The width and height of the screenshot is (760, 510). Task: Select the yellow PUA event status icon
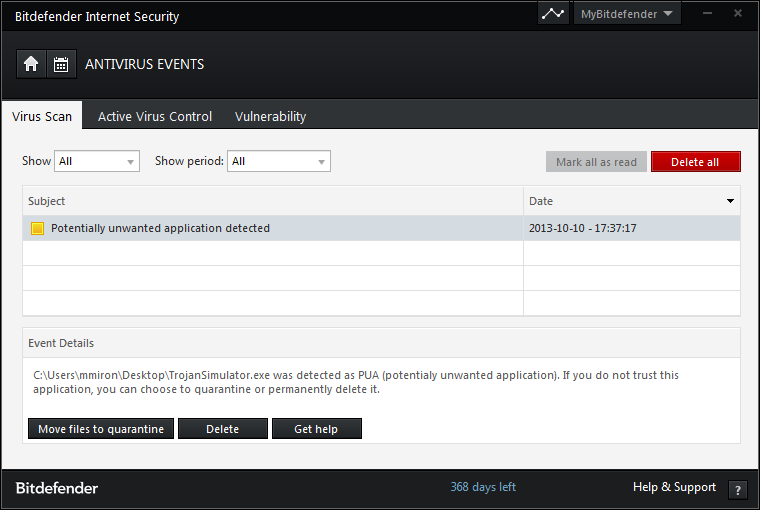(x=37, y=228)
